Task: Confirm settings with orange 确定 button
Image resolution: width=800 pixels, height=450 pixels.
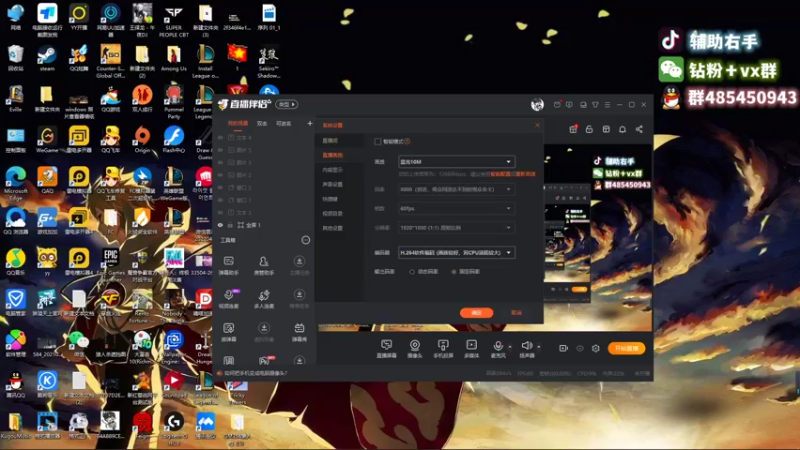Action: click(x=477, y=312)
